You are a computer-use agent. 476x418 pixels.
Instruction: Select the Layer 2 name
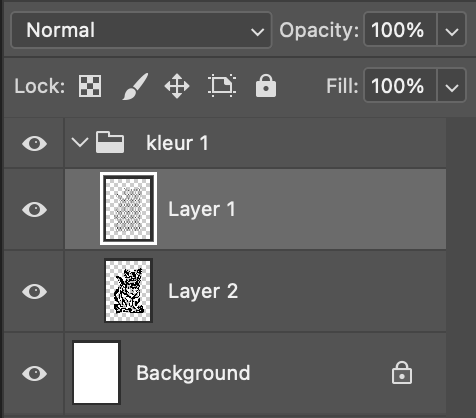click(203, 291)
